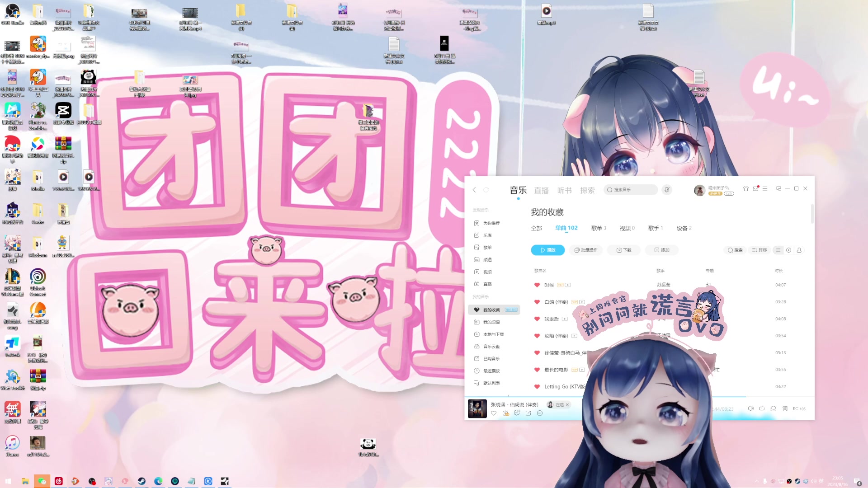Toggle the heart on 我走后 song row

point(537,319)
